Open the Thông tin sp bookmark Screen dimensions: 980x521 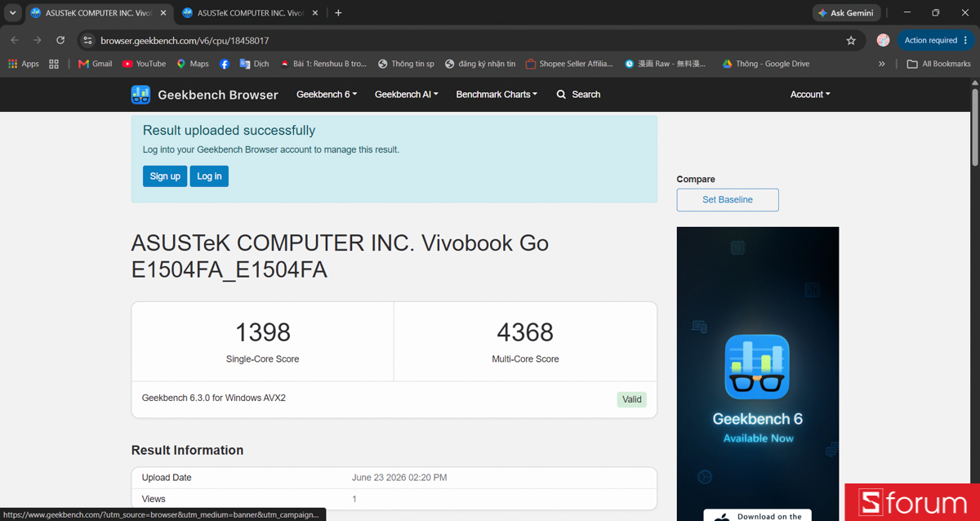tap(406, 64)
